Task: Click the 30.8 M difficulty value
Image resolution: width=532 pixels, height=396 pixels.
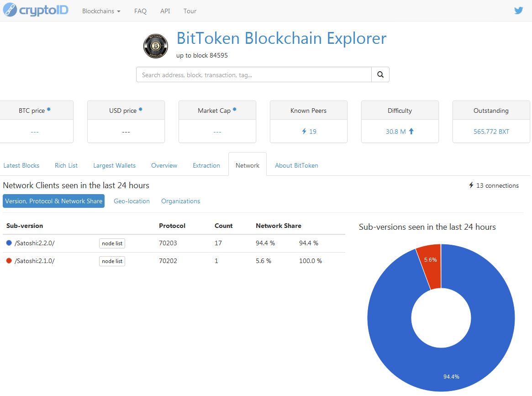Action: tap(395, 132)
